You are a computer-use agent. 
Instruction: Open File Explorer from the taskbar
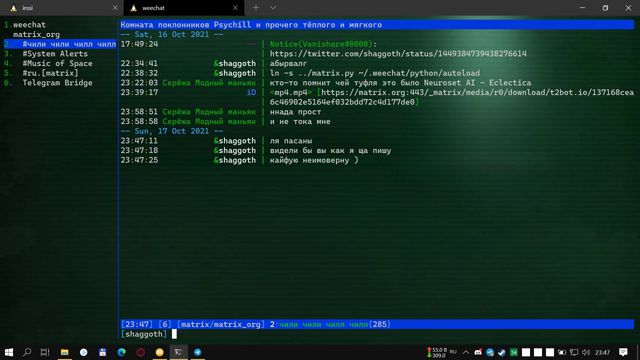pyautogui.click(x=64, y=352)
